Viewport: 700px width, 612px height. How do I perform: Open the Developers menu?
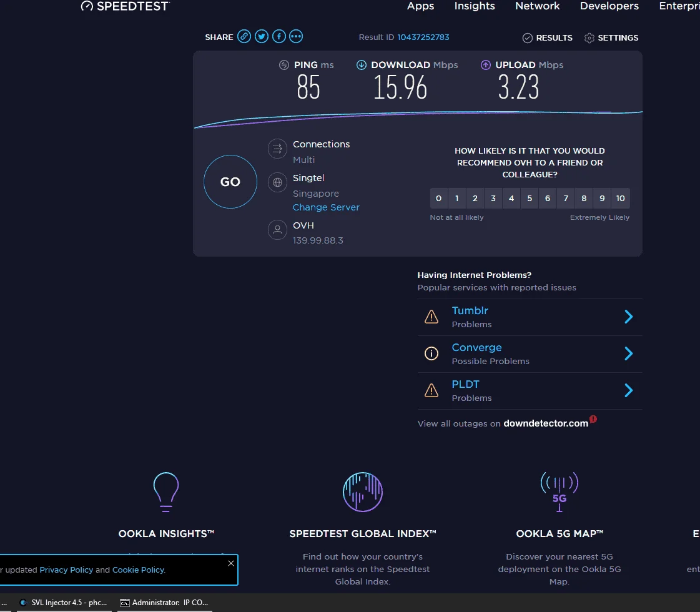[x=609, y=6]
